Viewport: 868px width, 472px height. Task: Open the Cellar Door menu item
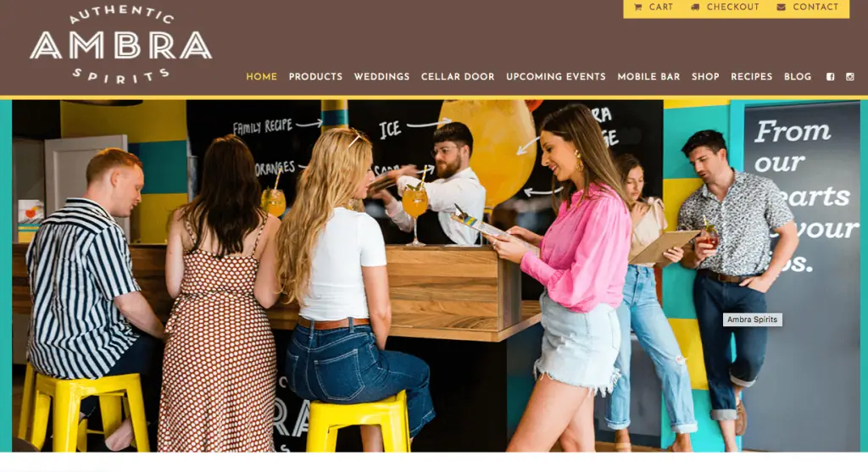457,77
